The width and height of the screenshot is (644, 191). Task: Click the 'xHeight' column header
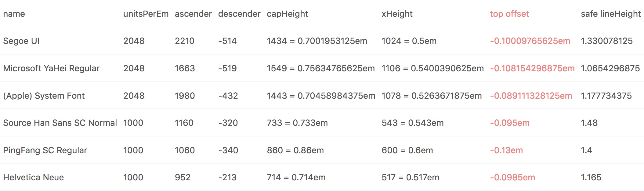tap(397, 14)
